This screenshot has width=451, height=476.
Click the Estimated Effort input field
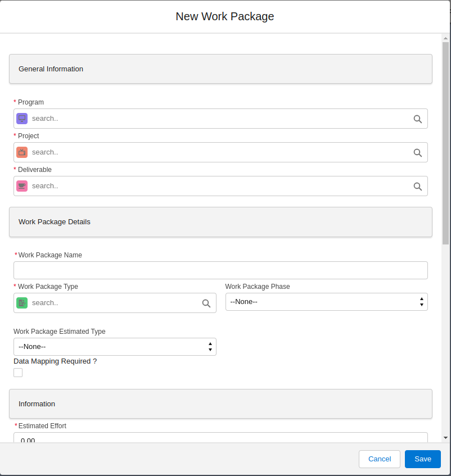[220, 438]
